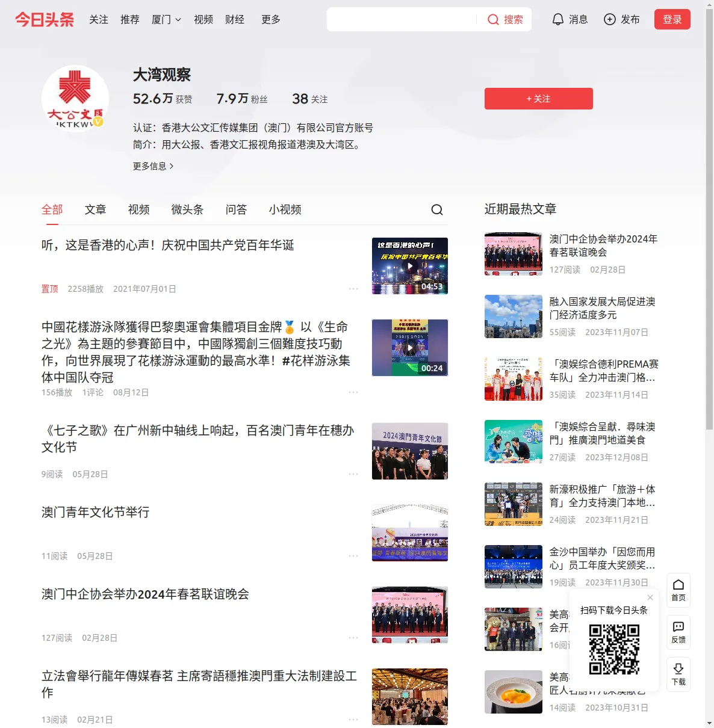This screenshot has height=728, width=714.
Task: Open the 澳门青年文化节举行 article
Action: [96, 512]
